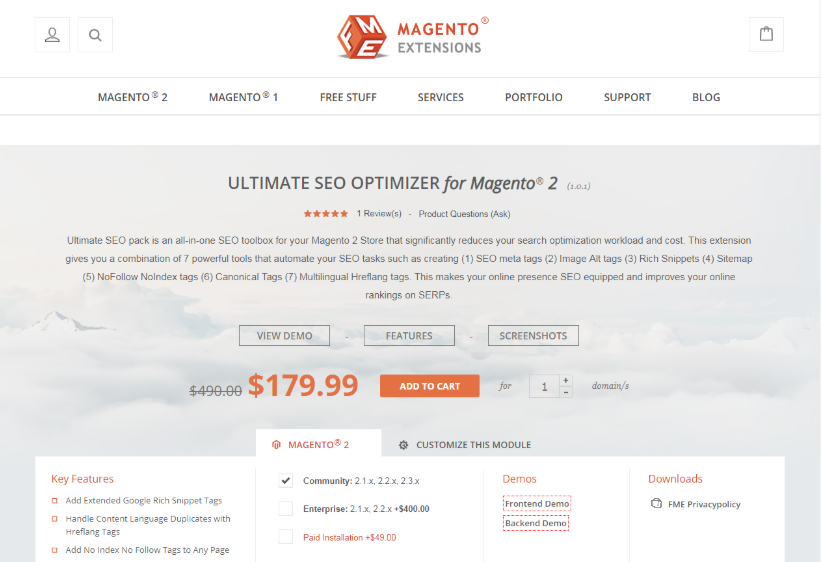
Task: Click the gear icon beside Customize This Module
Action: pos(403,445)
